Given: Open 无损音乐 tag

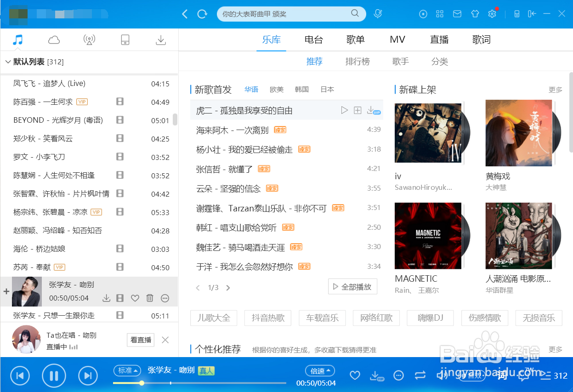Looking at the screenshot, I should pyautogui.click(x=539, y=318).
